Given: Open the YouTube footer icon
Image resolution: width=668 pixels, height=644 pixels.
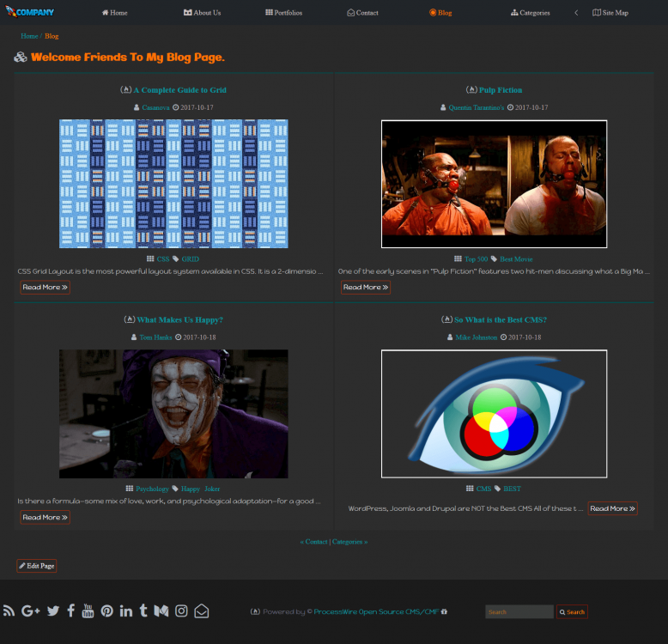Looking at the screenshot, I should pyautogui.click(x=88, y=611).
